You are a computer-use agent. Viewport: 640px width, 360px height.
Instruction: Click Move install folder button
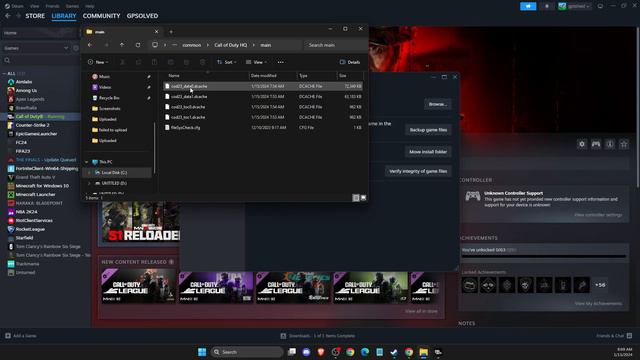(x=428, y=152)
